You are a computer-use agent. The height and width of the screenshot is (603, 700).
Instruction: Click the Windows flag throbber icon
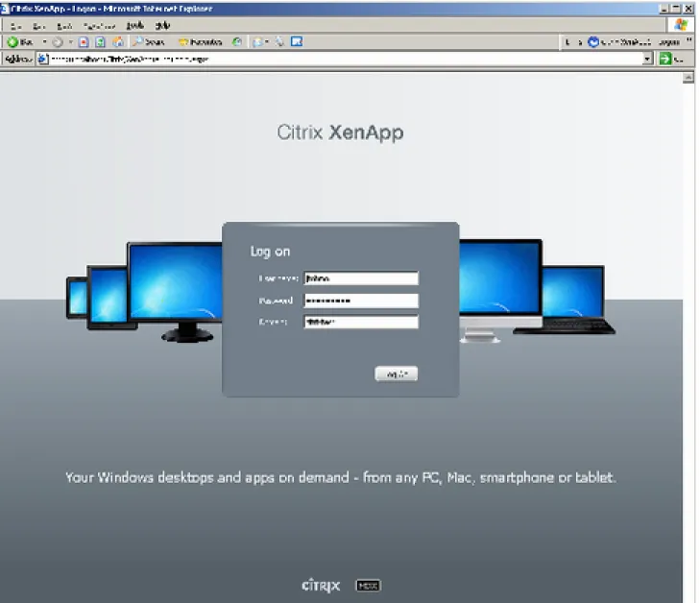click(681, 25)
